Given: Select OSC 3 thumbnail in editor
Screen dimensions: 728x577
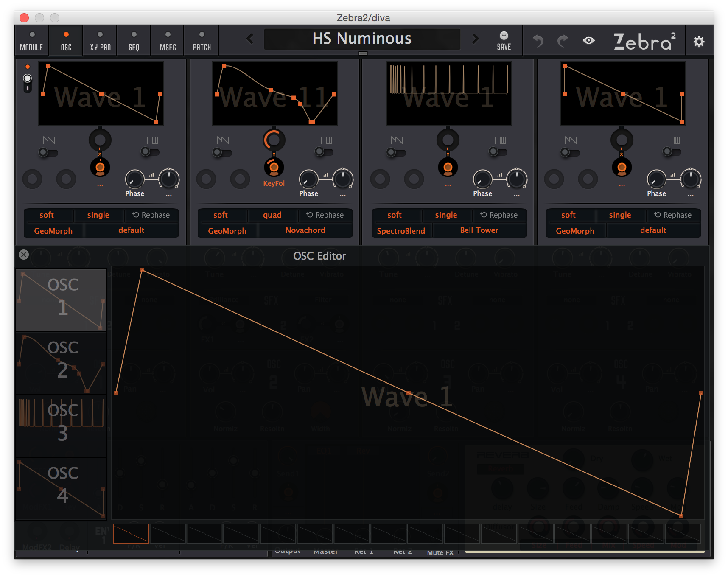Looking at the screenshot, I should click(61, 426).
